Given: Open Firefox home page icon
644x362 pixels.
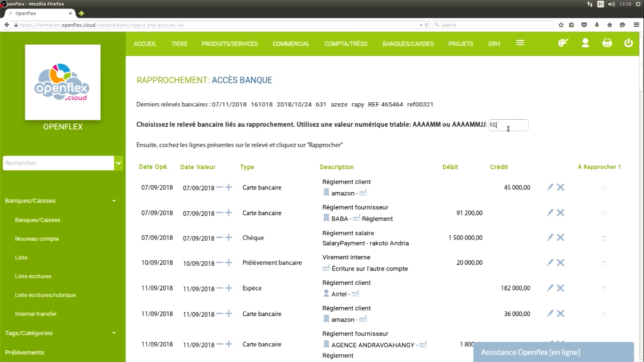Looking at the screenshot, I should pos(610,25).
